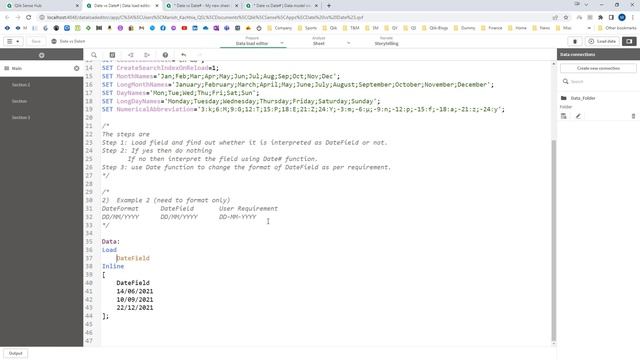The image size is (640, 360).
Task: Click Create new connection
Action: (x=598, y=68)
